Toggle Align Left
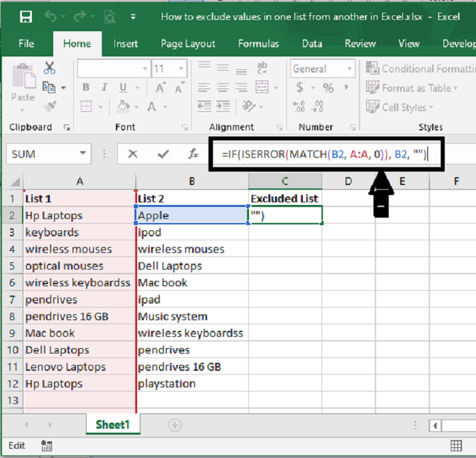Image resolution: width=476 pixels, height=458 pixels. [x=204, y=87]
